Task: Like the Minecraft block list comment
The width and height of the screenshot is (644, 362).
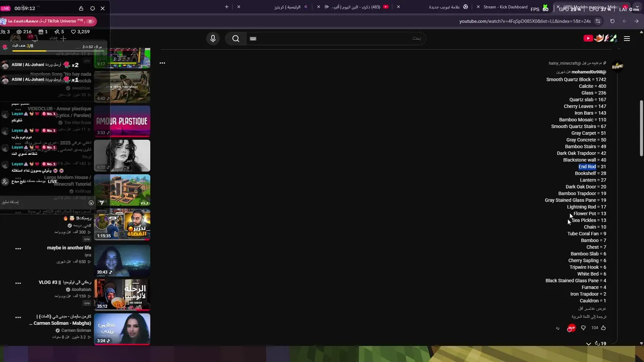Action: [603, 328]
